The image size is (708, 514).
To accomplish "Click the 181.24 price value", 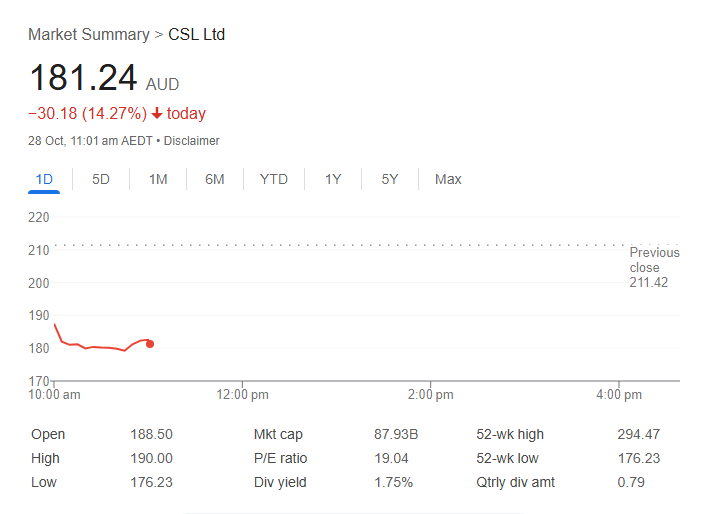I will click(83, 79).
